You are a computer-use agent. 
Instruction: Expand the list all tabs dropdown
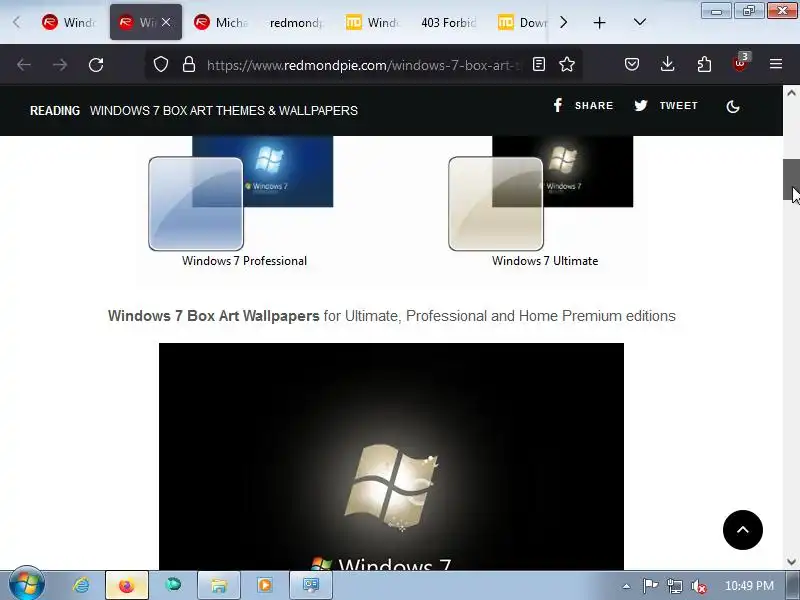[x=639, y=22]
